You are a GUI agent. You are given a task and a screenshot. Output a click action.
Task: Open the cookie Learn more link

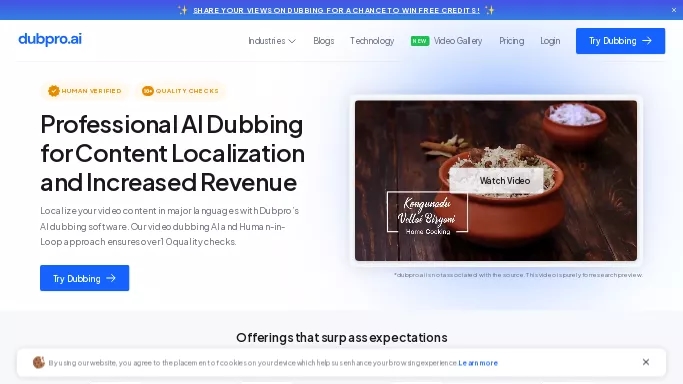(478, 363)
